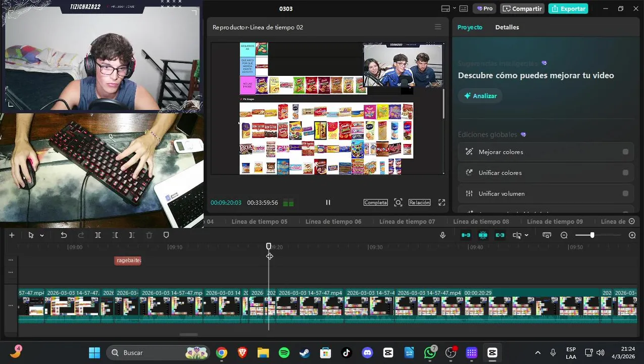Screen dimensions: 644x364
Task: Click the playhead marker on ruler
Action: coord(269,246)
